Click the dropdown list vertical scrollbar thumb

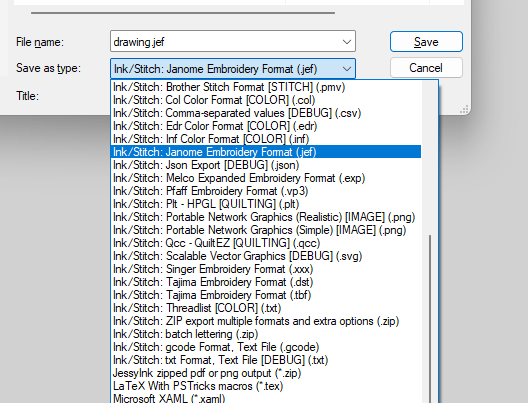[x=430, y=318]
